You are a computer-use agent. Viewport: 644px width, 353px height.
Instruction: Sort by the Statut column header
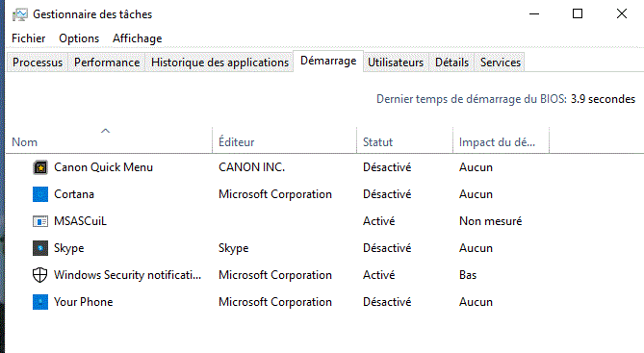click(x=404, y=140)
